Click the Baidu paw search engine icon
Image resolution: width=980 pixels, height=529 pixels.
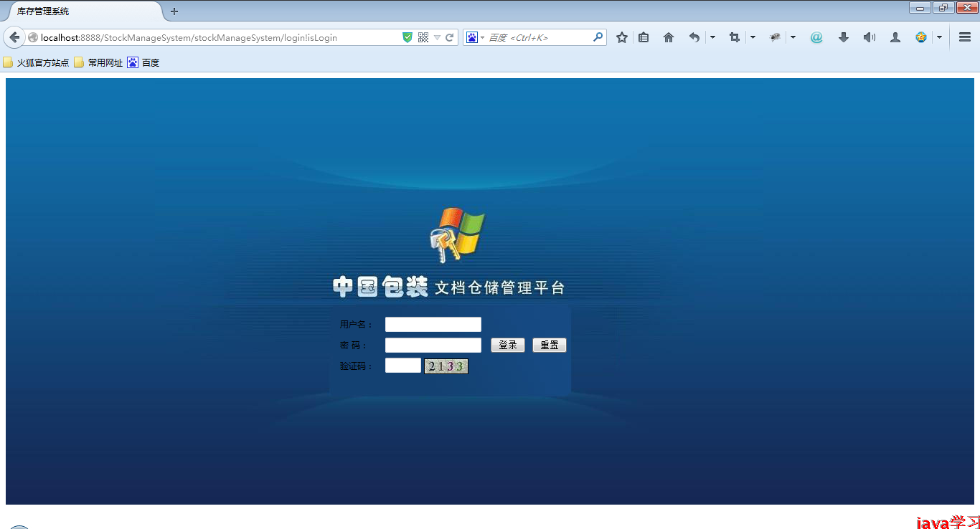tap(472, 37)
